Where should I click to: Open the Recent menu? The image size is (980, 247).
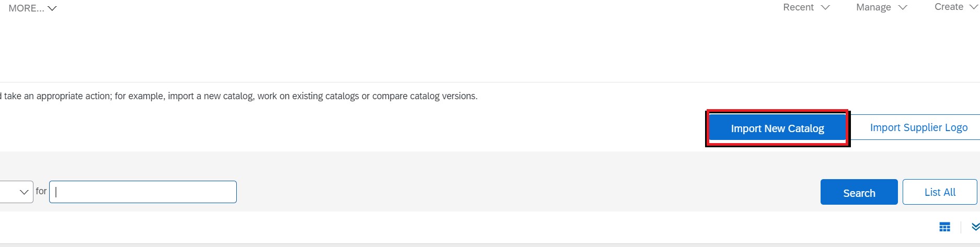798,7
